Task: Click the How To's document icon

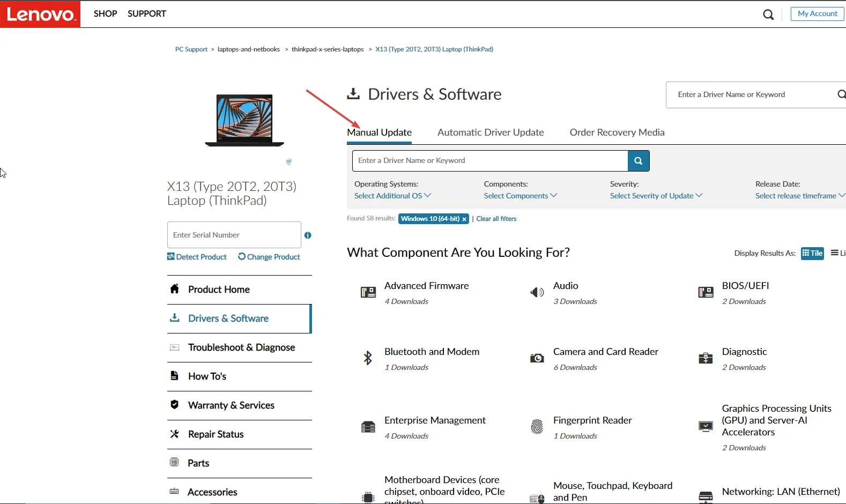Action: [x=174, y=376]
